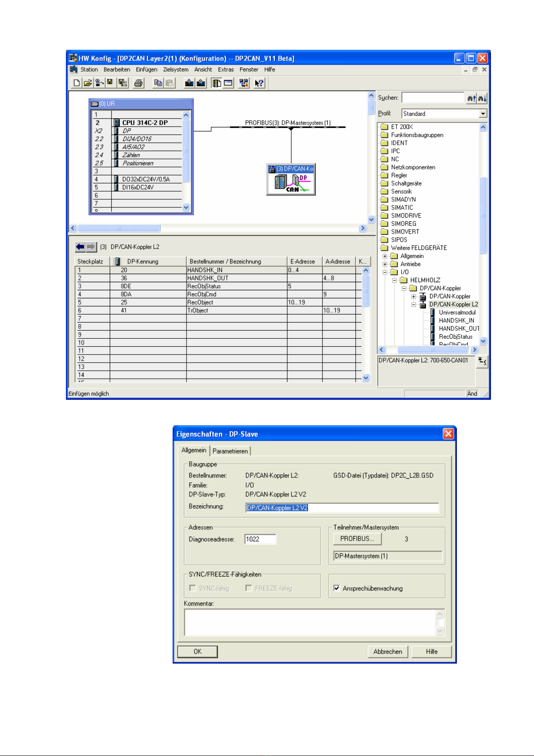Open the Profil Standard dropdown
This screenshot has width=534, height=756.
pos(483,114)
